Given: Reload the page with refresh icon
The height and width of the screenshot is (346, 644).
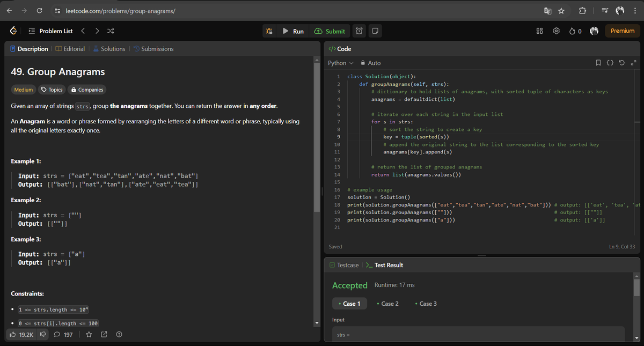Looking at the screenshot, I should 40,10.
